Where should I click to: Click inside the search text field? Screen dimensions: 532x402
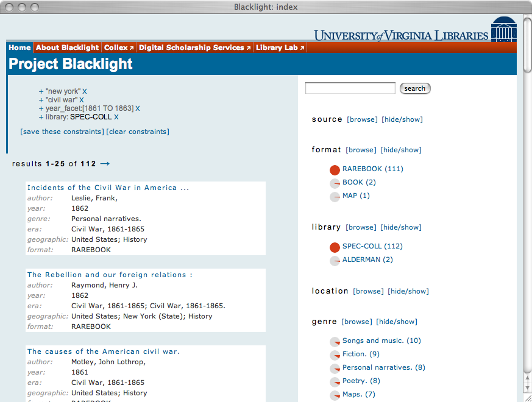[350, 88]
